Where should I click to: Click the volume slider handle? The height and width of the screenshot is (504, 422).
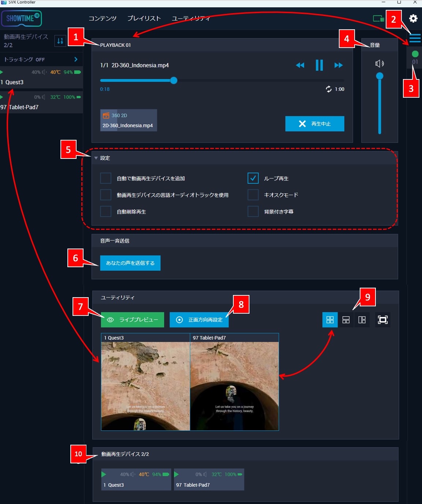click(380, 76)
